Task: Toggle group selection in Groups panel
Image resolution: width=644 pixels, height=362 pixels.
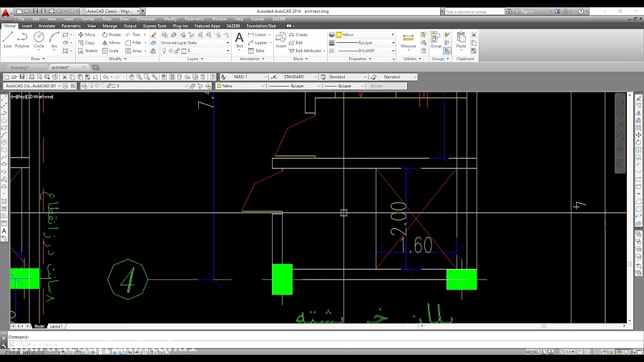Action: pos(447,51)
